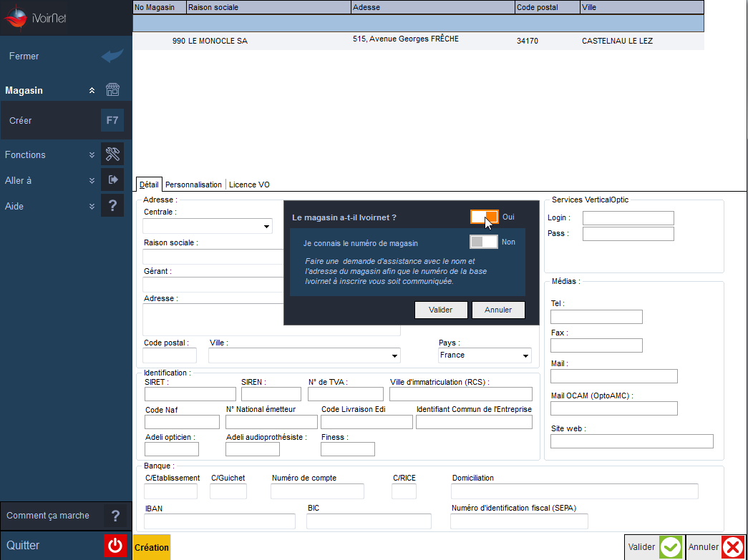Click the Comment ça marche help icon
This screenshot has width=748, height=560.
tap(115, 515)
